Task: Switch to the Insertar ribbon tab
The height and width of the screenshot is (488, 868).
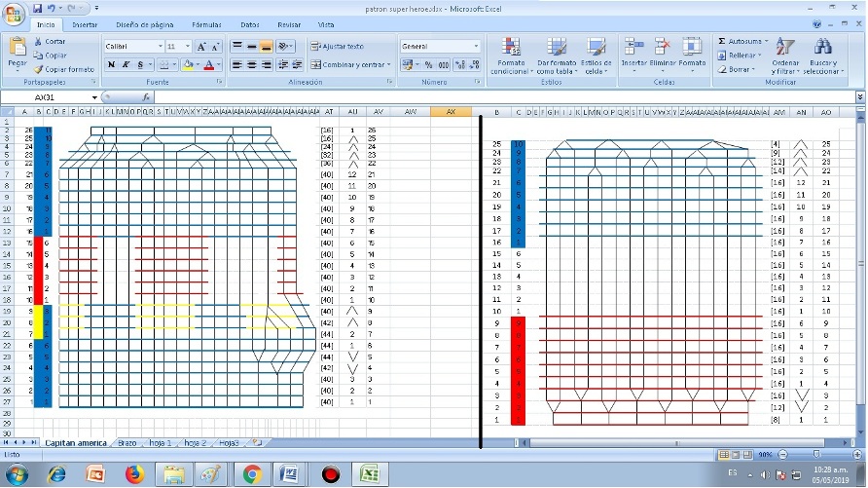Action: point(85,25)
